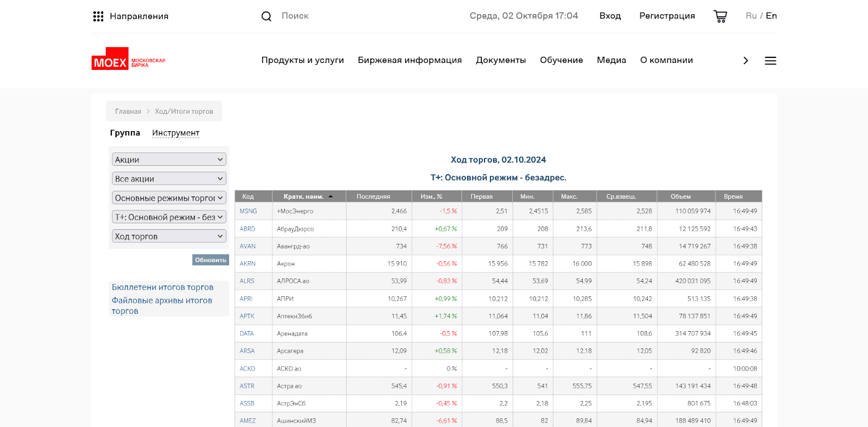Expand the Основные режимы торгов dropdown
This screenshot has width=868, height=427.
(x=169, y=198)
